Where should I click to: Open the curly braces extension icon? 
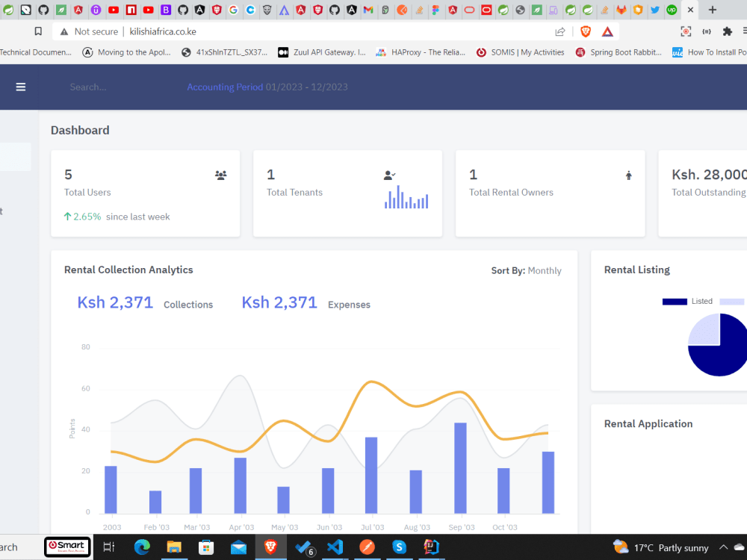click(x=707, y=31)
